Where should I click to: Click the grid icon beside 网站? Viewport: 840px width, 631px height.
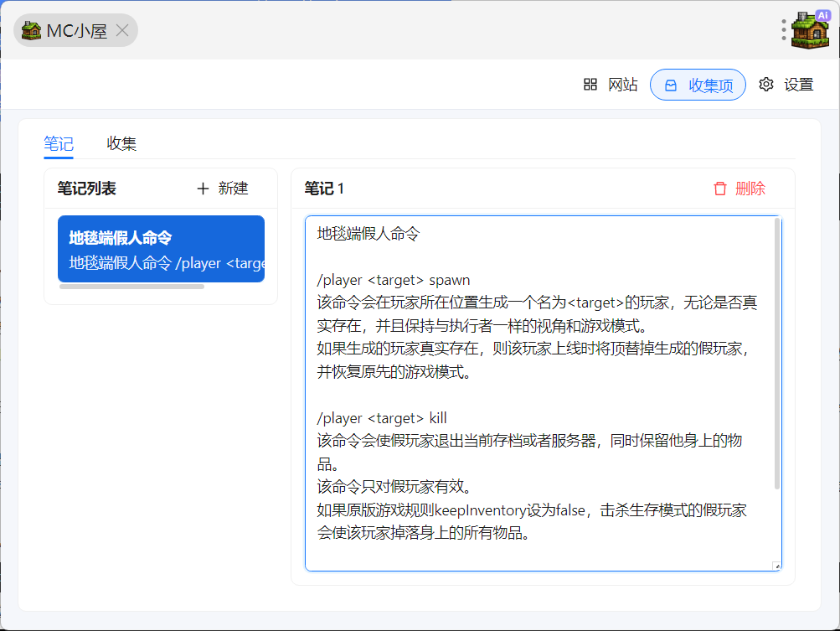(x=590, y=85)
